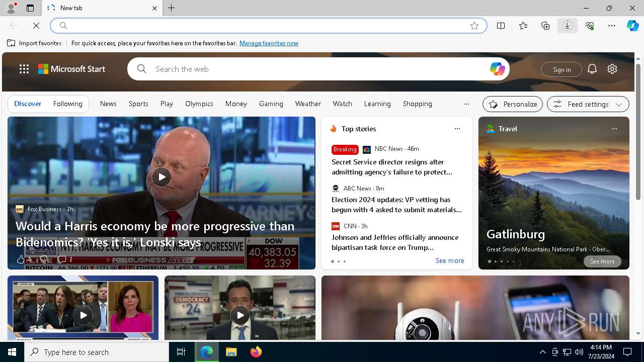Viewport: 644px width, 362px height.
Task: Open page settings gear icon
Action: (x=612, y=69)
